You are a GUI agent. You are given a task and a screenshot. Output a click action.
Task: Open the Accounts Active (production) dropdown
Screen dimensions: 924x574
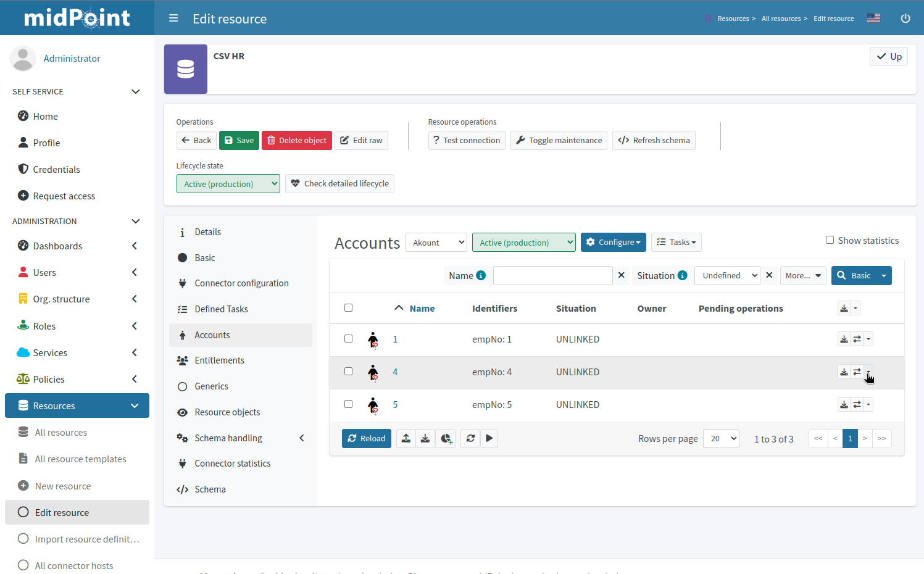pyautogui.click(x=524, y=243)
